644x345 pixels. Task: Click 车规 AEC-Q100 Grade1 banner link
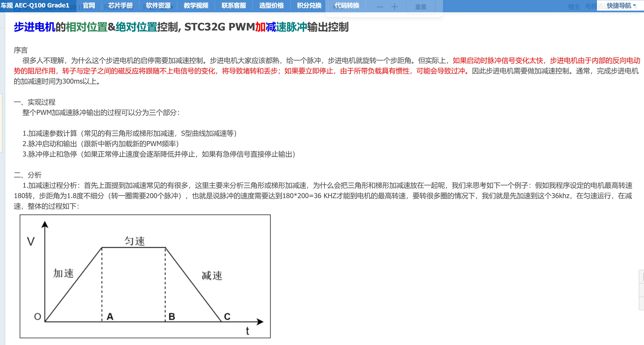[35, 6]
